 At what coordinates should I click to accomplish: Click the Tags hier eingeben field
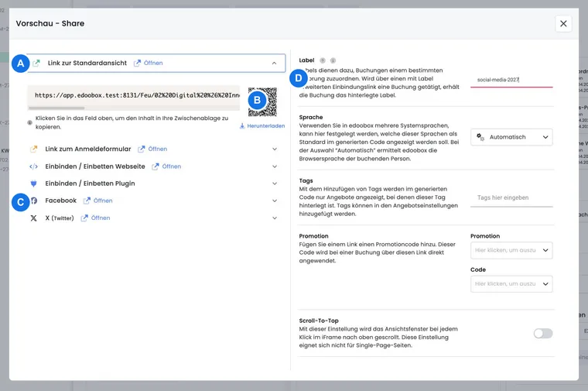coord(511,197)
